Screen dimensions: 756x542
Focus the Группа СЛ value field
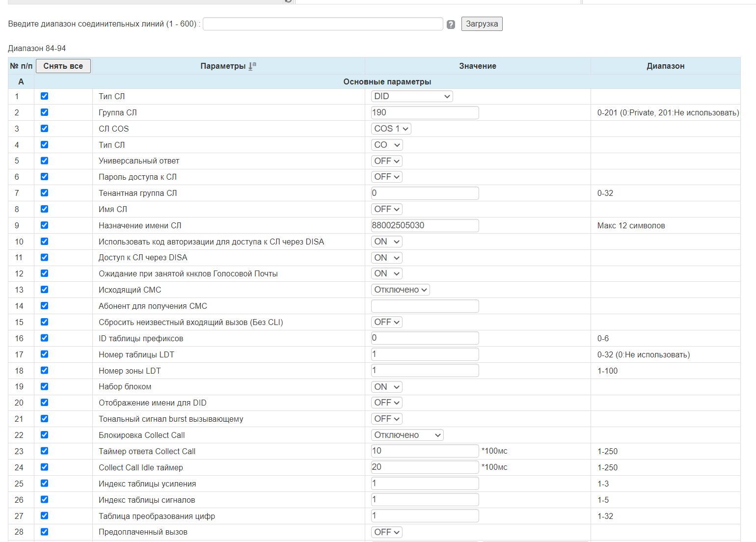pyautogui.click(x=425, y=112)
